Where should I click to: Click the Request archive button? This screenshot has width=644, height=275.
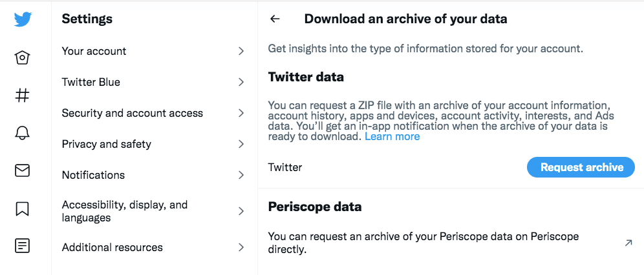click(x=581, y=167)
